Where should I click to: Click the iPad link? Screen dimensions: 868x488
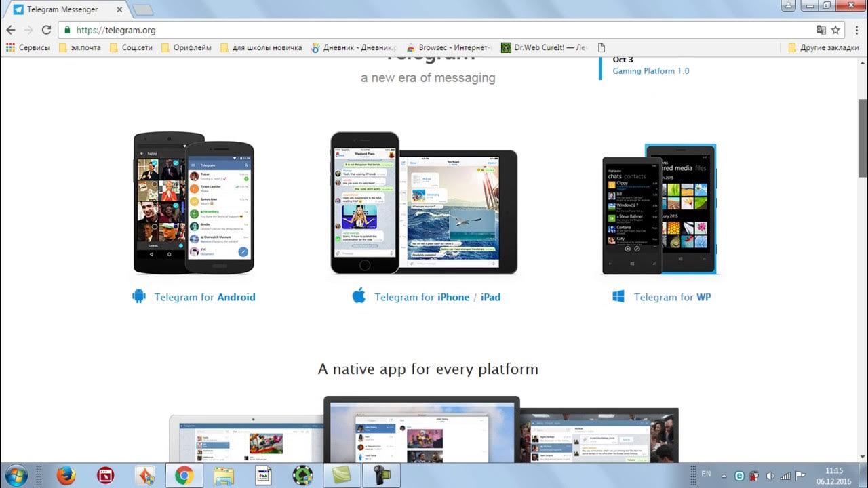point(490,297)
